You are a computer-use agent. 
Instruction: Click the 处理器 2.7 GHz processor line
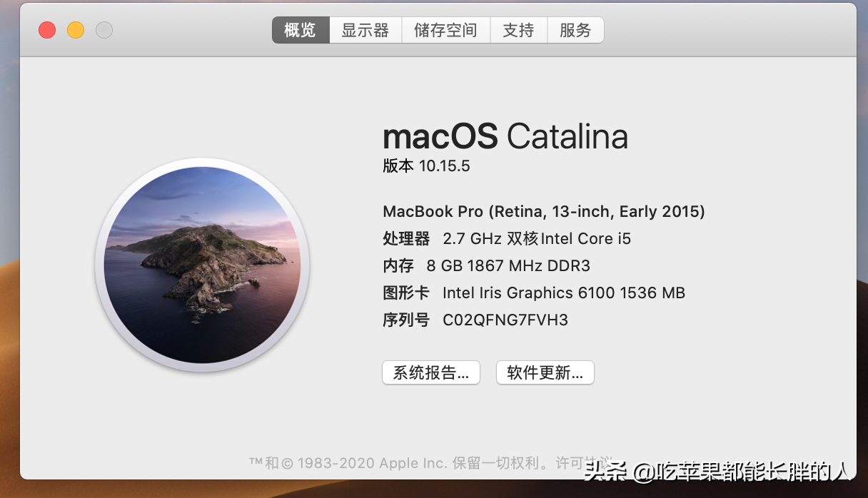click(x=507, y=238)
